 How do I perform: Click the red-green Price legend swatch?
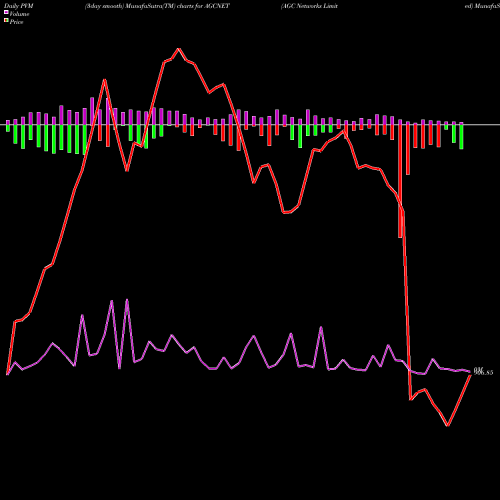pos(6,20)
